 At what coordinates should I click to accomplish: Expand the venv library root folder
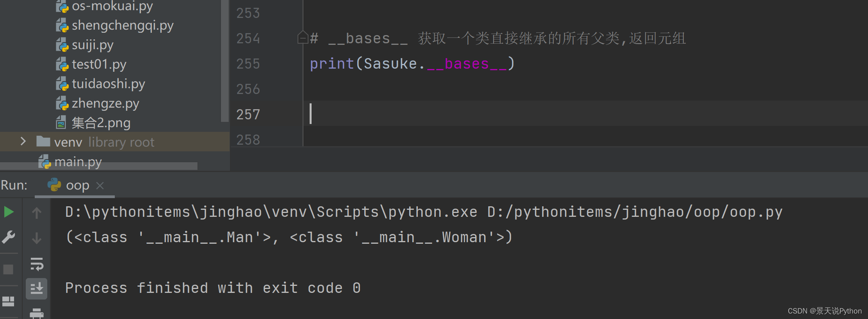tap(23, 141)
